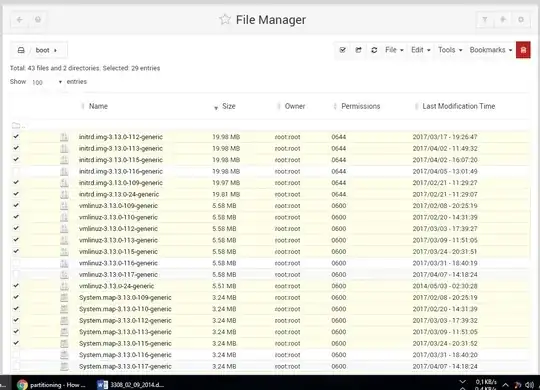Click the refresh toolbar icon
Screen dimensions: 540x390
click(x=374, y=50)
